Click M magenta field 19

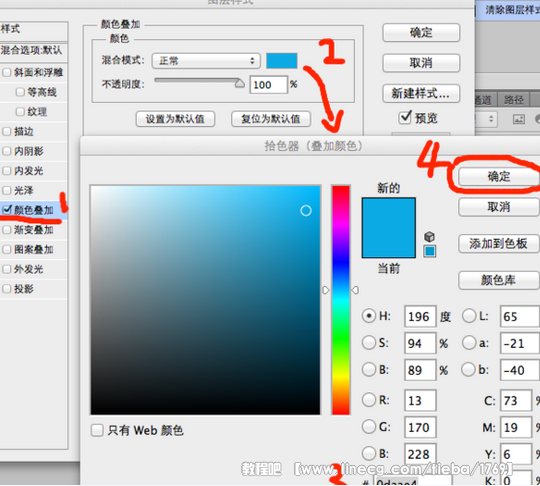(x=516, y=427)
